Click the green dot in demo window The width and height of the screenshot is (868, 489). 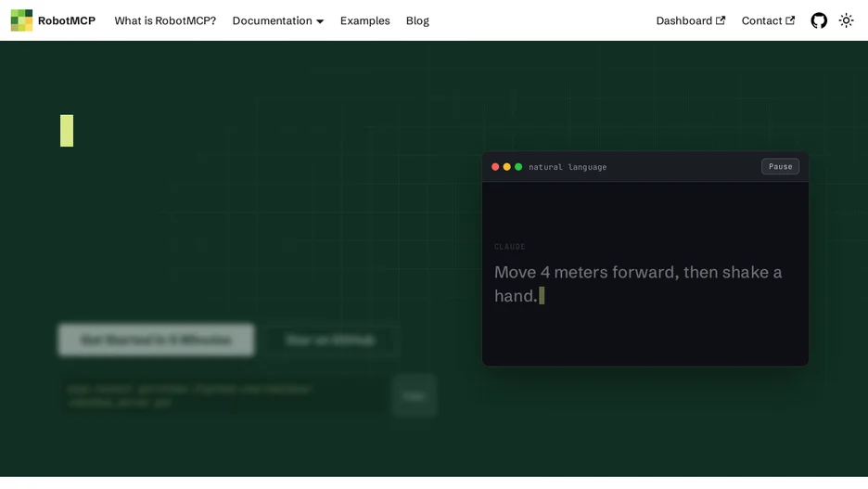pyautogui.click(x=518, y=167)
